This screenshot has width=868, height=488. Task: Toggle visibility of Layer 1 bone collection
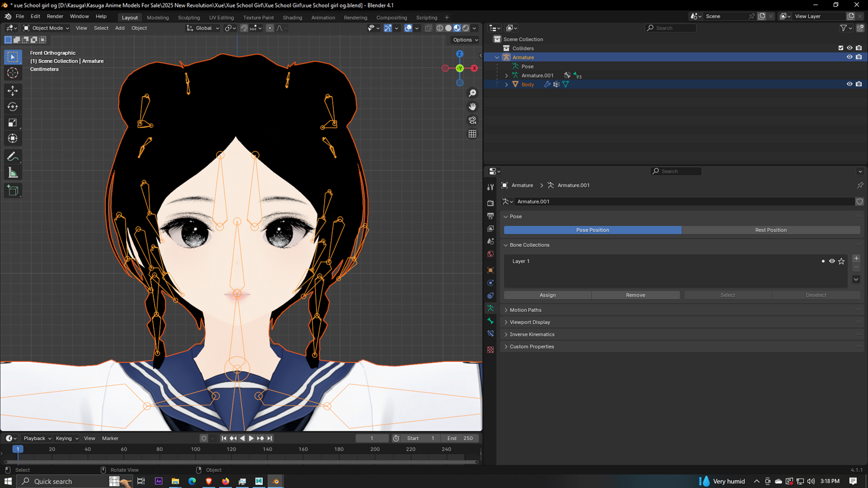coord(832,261)
